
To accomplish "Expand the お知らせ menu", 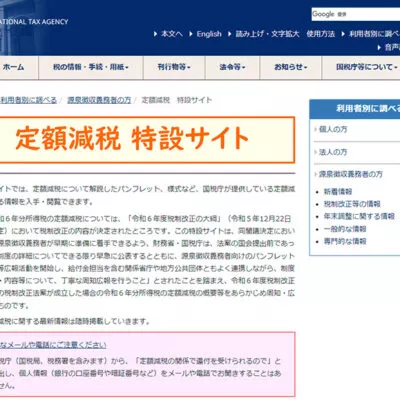I will [x=290, y=67].
